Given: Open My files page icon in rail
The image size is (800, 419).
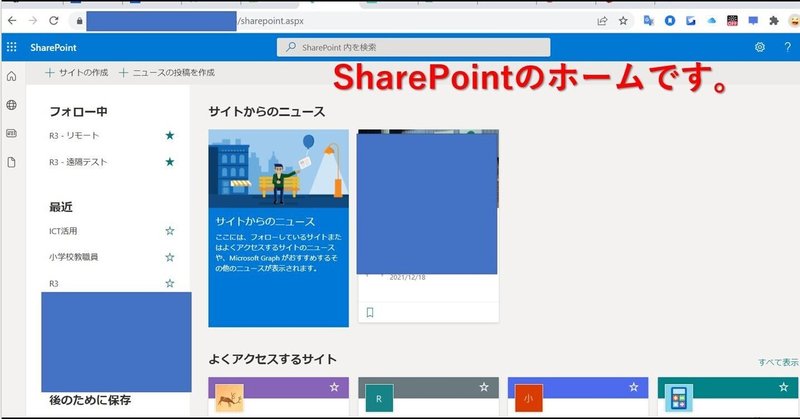Looking at the screenshot, I should [x=11, y=162].
